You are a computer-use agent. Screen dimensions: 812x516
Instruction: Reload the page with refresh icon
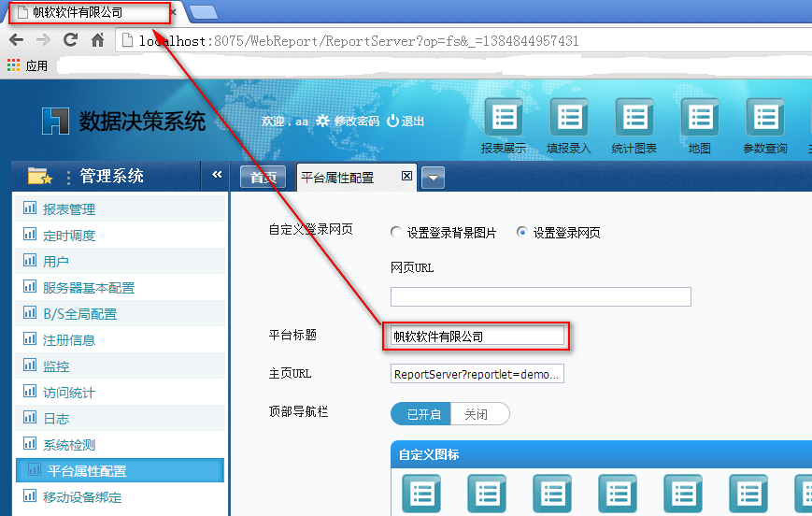(70, 40)
